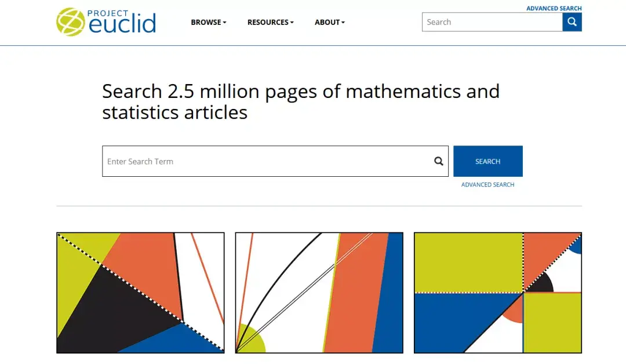Viewport: 626px width, 364px height.
Task: Click the leftmost geometric artwork image
Action: 139,292
